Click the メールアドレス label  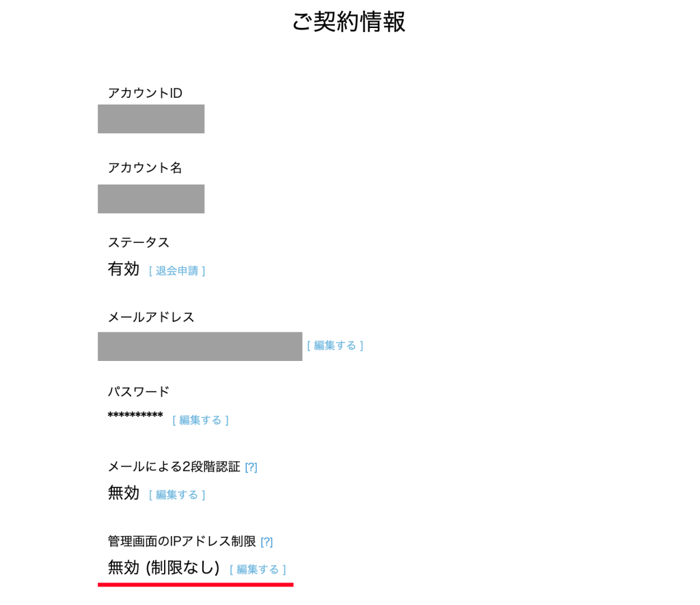[x=151, y=317]
